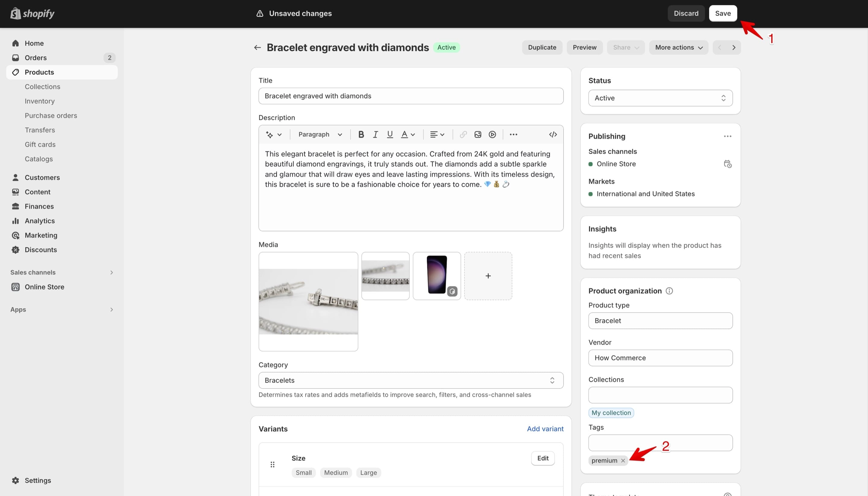Go to next product arrow
The height and width of the screenshot is (496, 868).
(734, 48)
